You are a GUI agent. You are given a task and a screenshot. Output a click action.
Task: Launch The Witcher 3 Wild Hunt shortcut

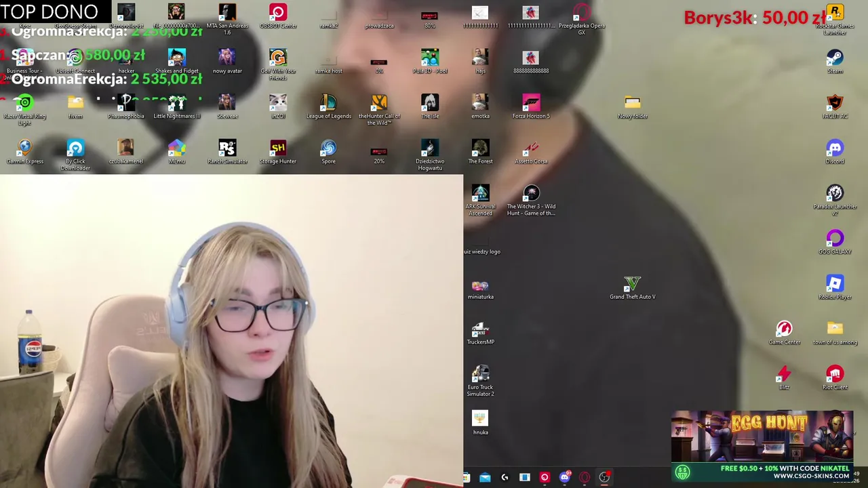pos(531,201)
